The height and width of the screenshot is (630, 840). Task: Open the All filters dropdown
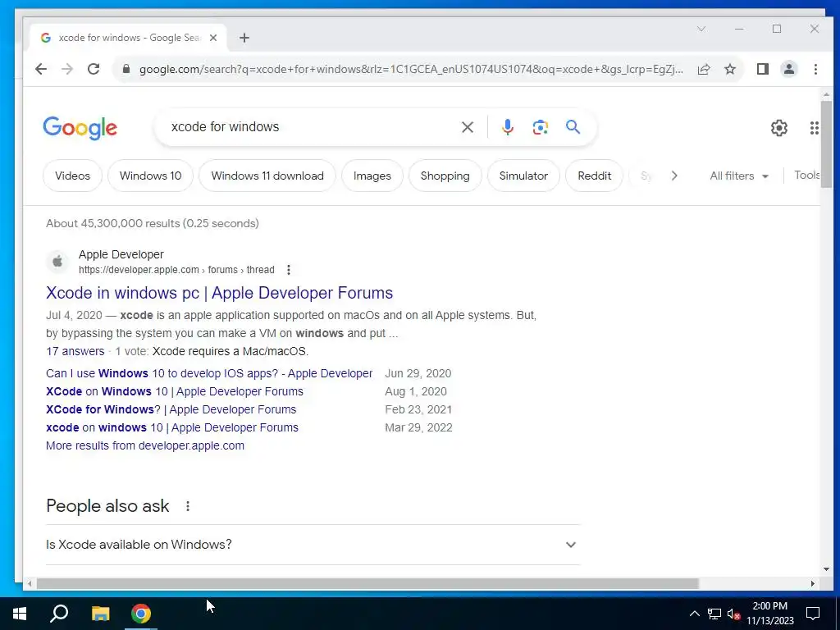click(739, 176)
